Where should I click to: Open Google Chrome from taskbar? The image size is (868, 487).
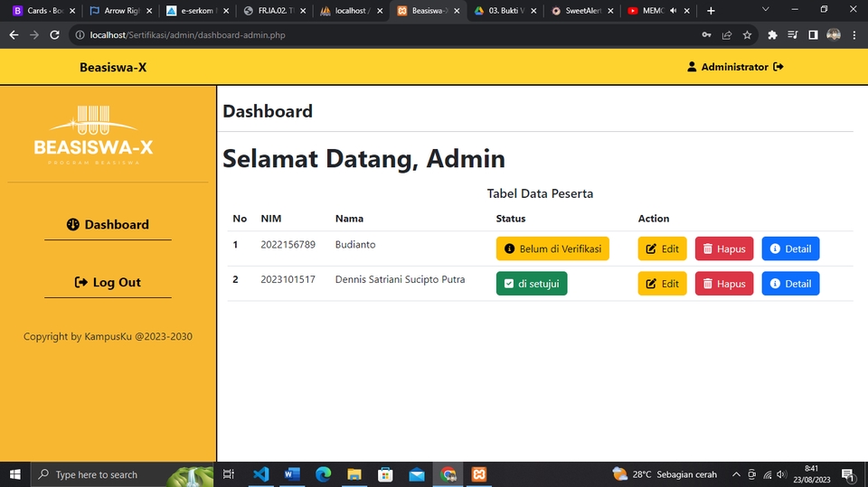pyautogui.click(x=448, y=474)
